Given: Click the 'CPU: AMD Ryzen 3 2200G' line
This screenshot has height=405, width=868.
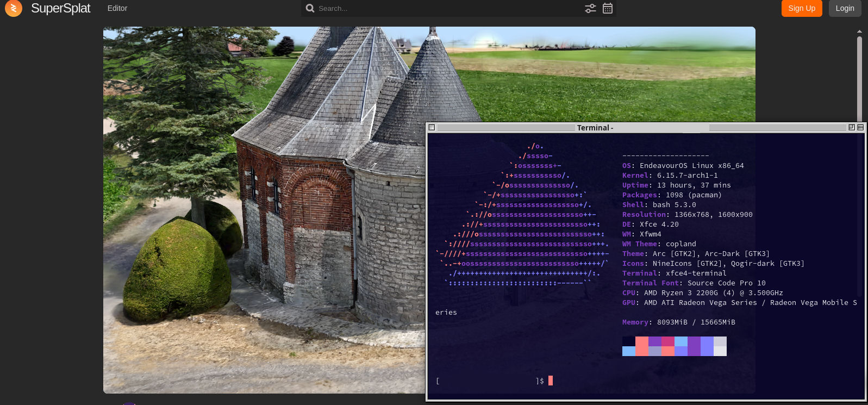Looking at the screenshot, I should pos(702,293).
